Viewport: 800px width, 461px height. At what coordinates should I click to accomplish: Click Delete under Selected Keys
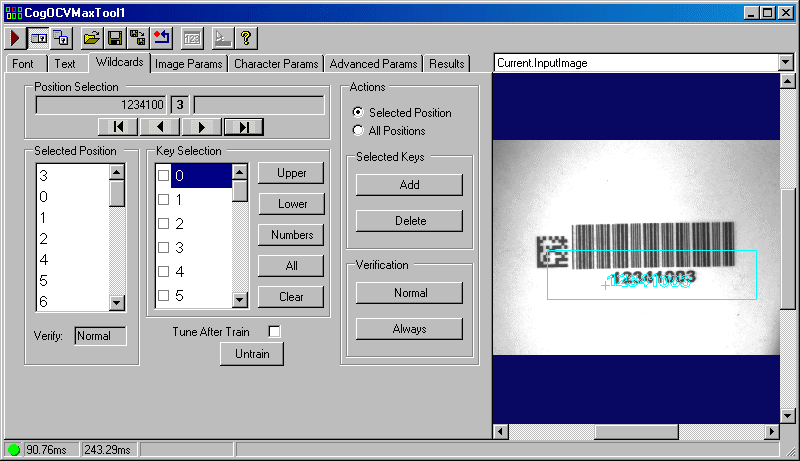point(409,221)
